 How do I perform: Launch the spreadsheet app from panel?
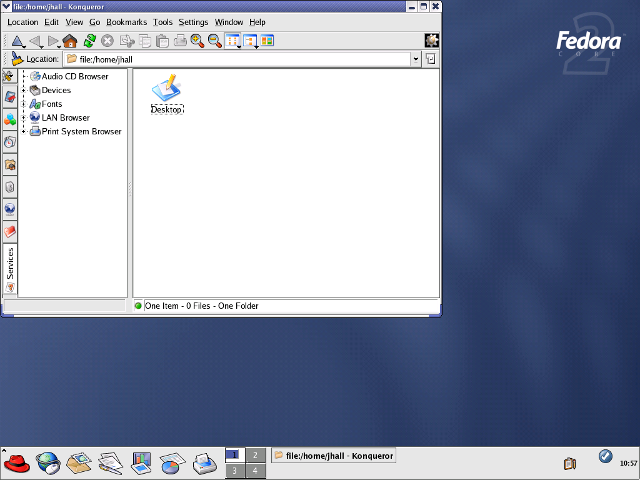click(x=172, y=463)
